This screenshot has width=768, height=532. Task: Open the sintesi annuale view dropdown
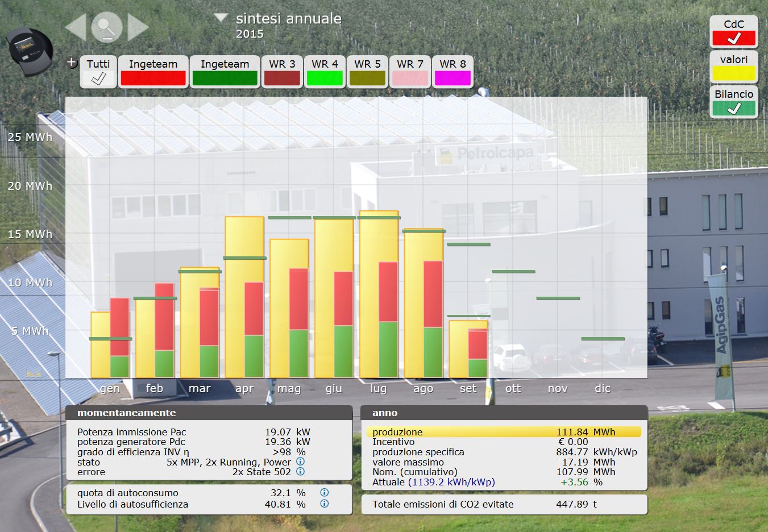tap(221, 18)
